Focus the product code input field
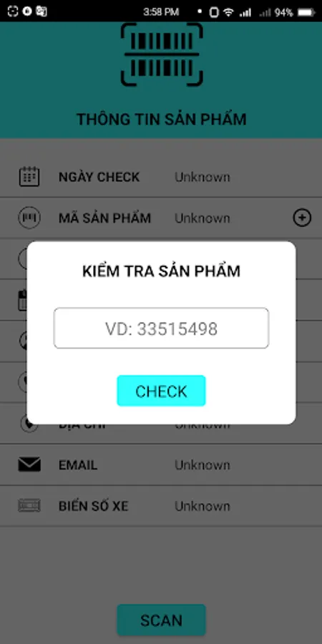 click(161, 328)
